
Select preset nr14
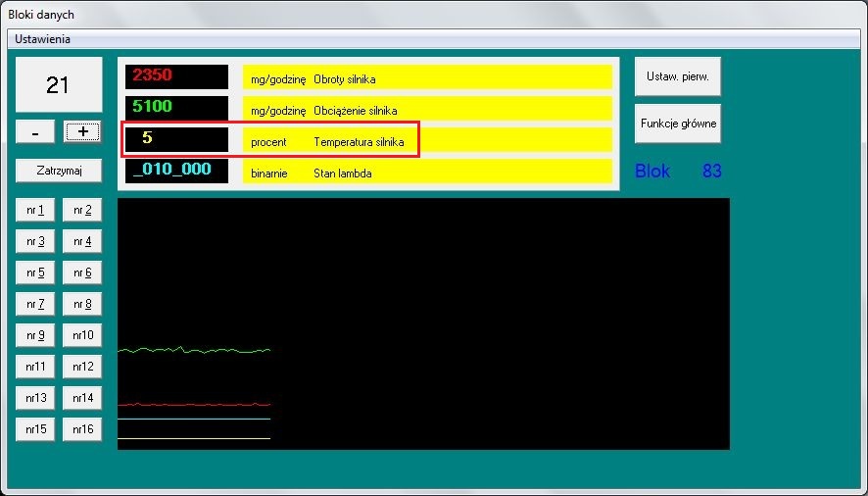tap(82, 398)
